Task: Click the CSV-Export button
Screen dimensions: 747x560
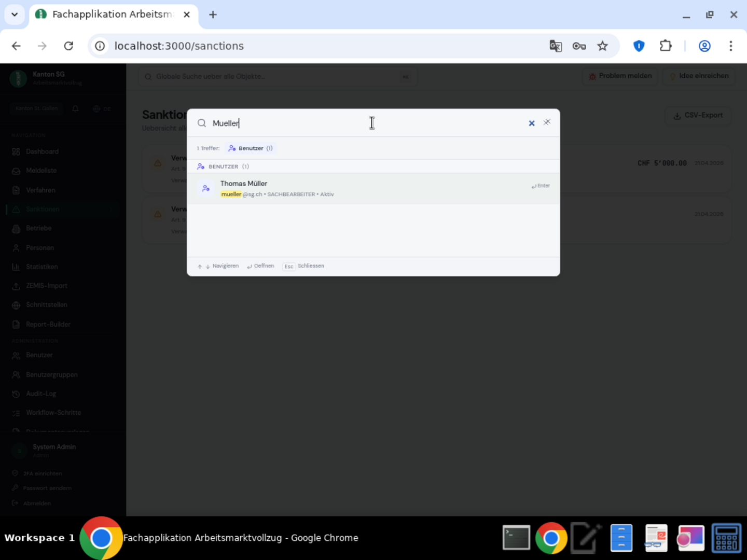Action: 698,115
